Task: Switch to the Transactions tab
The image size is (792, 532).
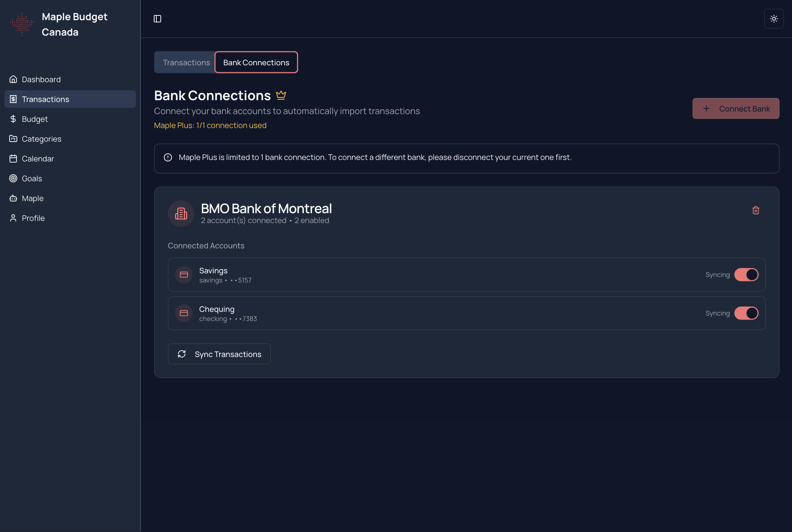Action: click(x=186, y=62)
